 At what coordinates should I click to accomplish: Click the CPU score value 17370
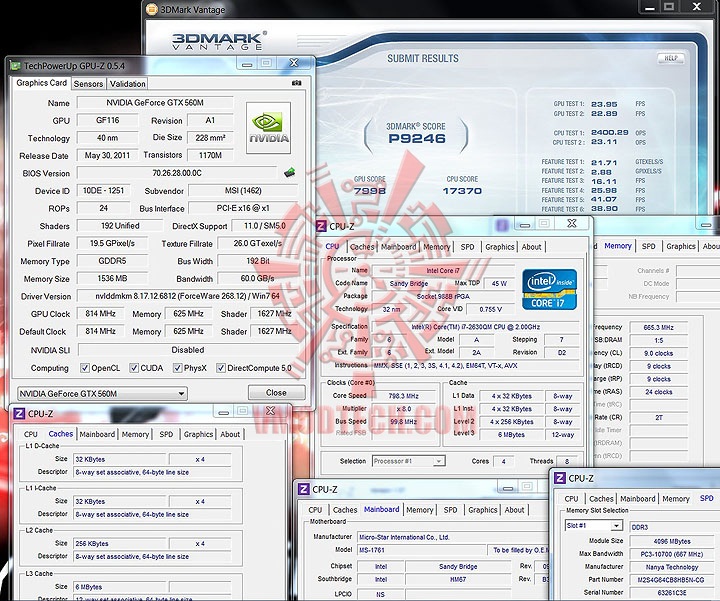coord(462,191)
